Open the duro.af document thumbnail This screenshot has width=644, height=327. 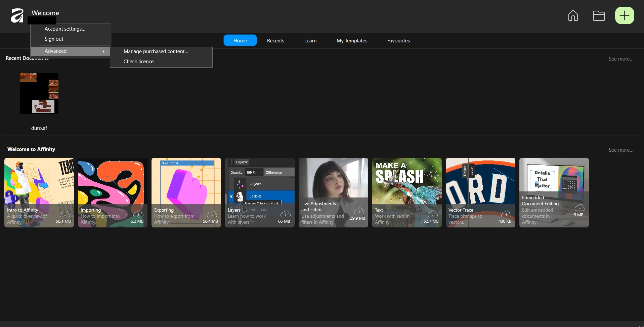click(x=39, y=94)
